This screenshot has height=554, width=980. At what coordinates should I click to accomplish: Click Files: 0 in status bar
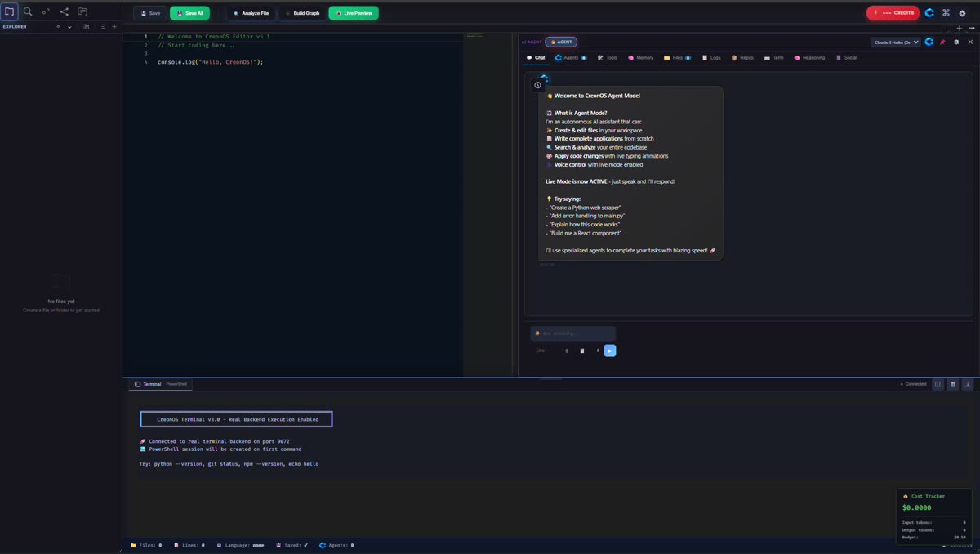click(x=146, y=545)
